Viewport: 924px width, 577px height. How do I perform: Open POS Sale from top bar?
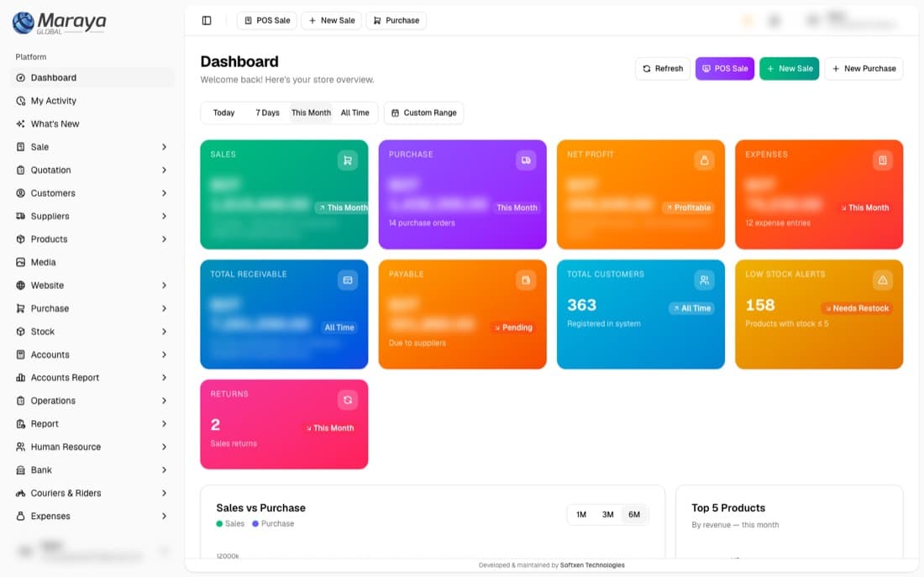click(267, 21)
